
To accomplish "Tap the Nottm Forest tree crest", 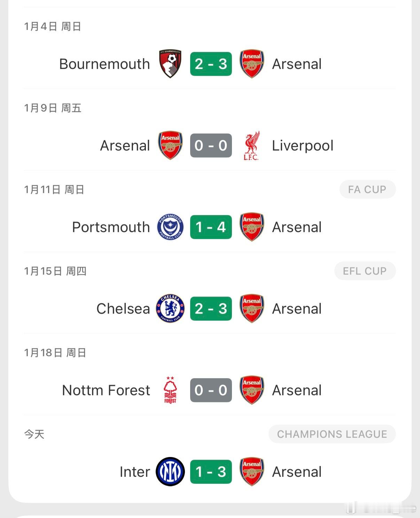I will click(x=170, y=390).
